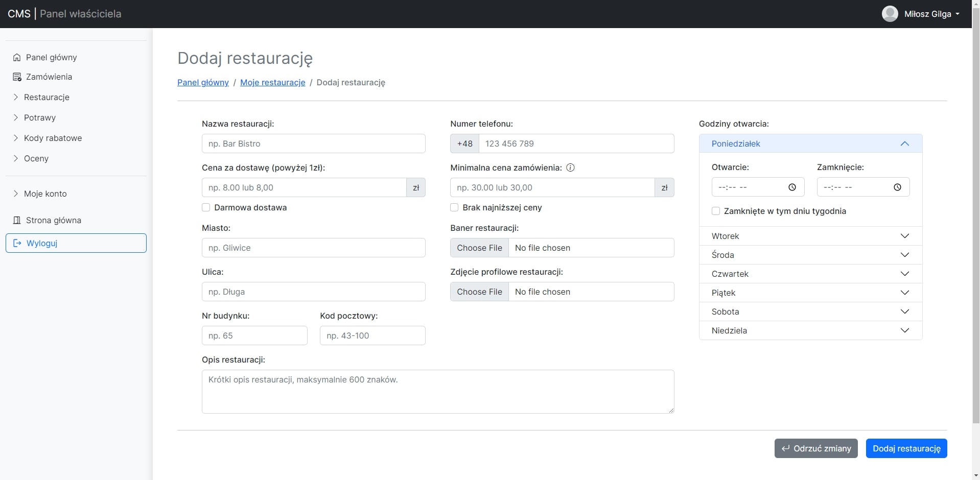Expand the Czwartek opening hours
The image size is (980, 480).
point(810,274)
